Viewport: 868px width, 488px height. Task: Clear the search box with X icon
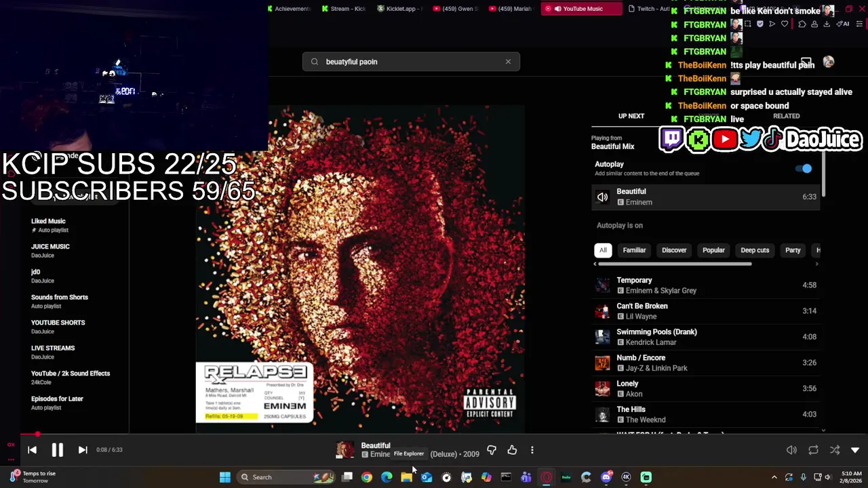click(508, 62)
